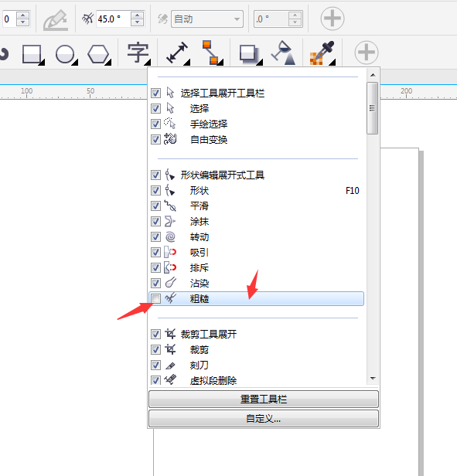Uncheck the 形状编辑展开式工具 checkbox
Viewport: 457px width, 476px height.
(x=155, y=175)
